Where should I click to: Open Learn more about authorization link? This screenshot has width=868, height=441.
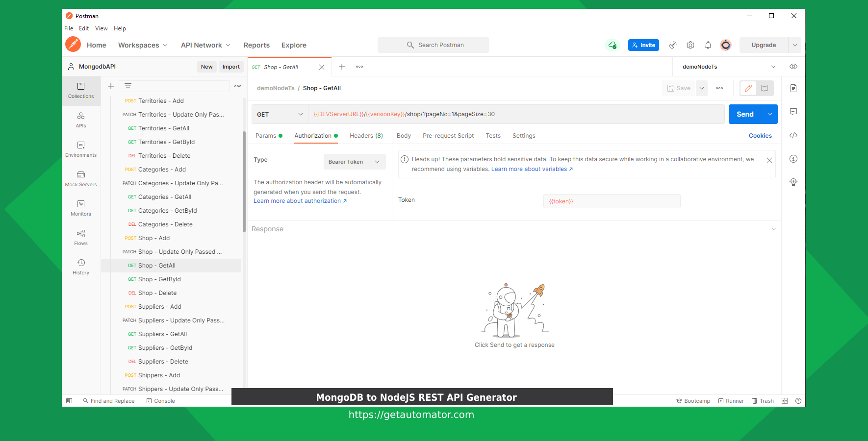click(300, 201)
